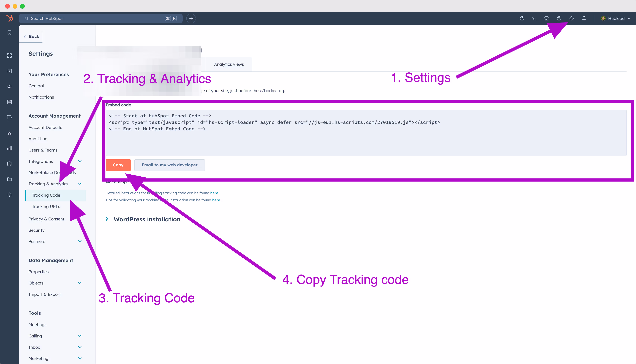Open Audit Log settings
The width and height of the screenshot is (636, 364).
point(38,139)
